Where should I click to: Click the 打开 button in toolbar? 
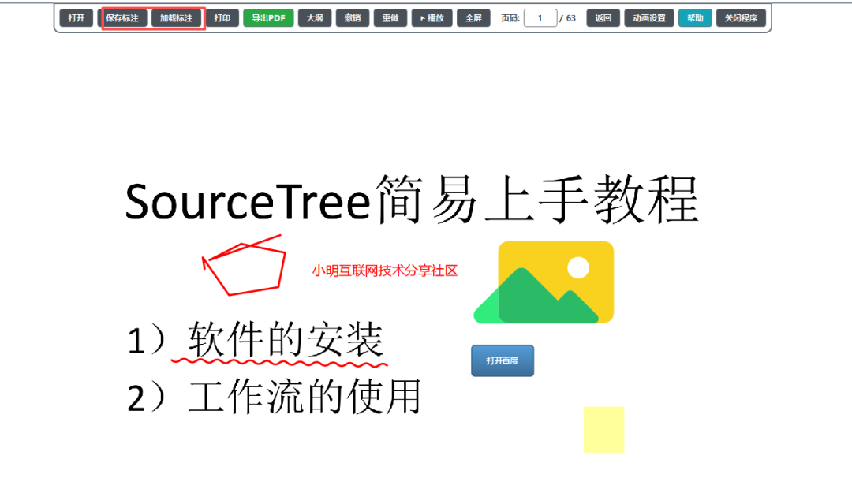pyautogui.click(x=76, y=18)
